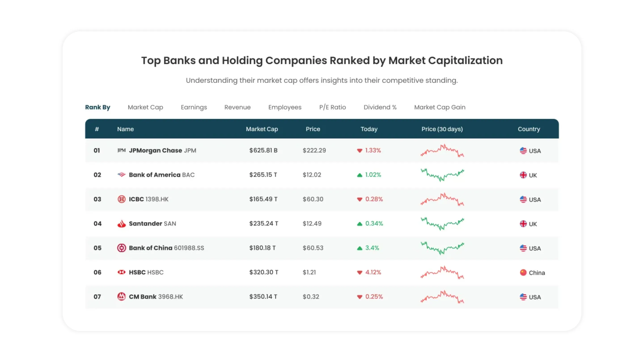Image resolution: width=644 pixels, height=363 pixels.
Task: Click the JPMorgan Chase JPM logo icon
Action: tap(121, 150)
